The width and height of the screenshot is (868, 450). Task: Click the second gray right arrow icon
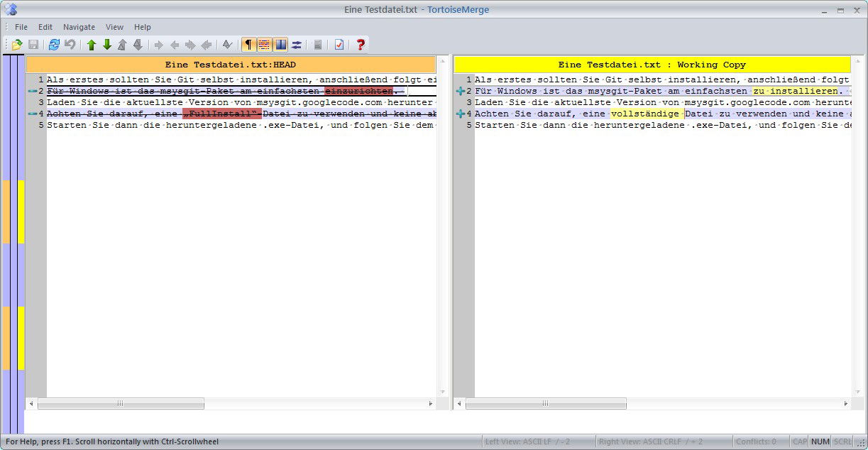coord(190,45)
